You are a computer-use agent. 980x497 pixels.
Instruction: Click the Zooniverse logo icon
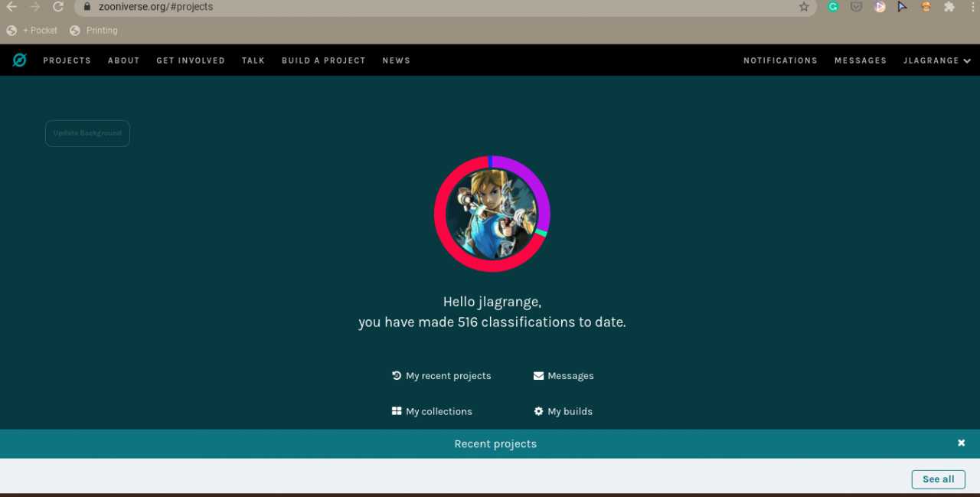[19, 60]
